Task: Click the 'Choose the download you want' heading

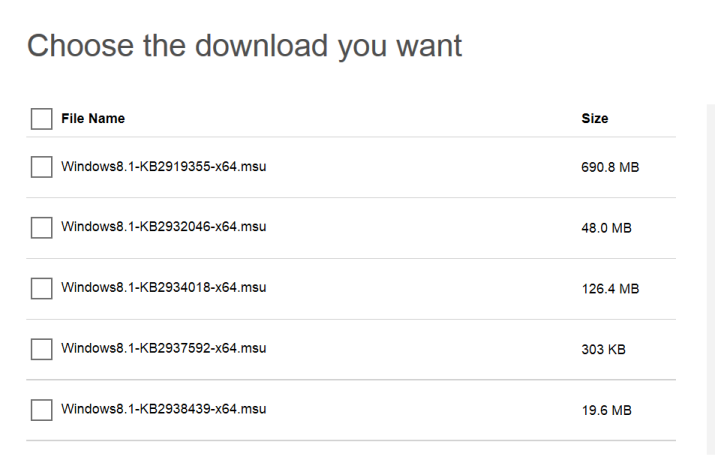Action: 244,46
